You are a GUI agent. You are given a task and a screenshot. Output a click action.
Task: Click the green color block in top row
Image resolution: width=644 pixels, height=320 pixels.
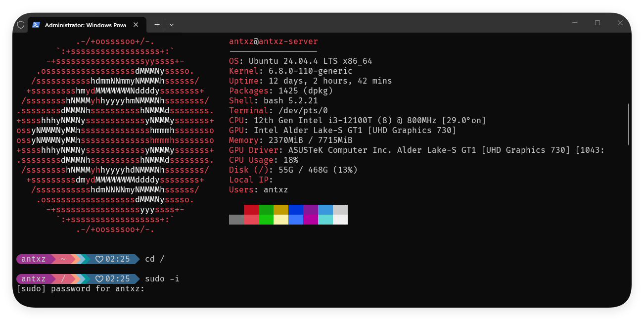(266, 210)
